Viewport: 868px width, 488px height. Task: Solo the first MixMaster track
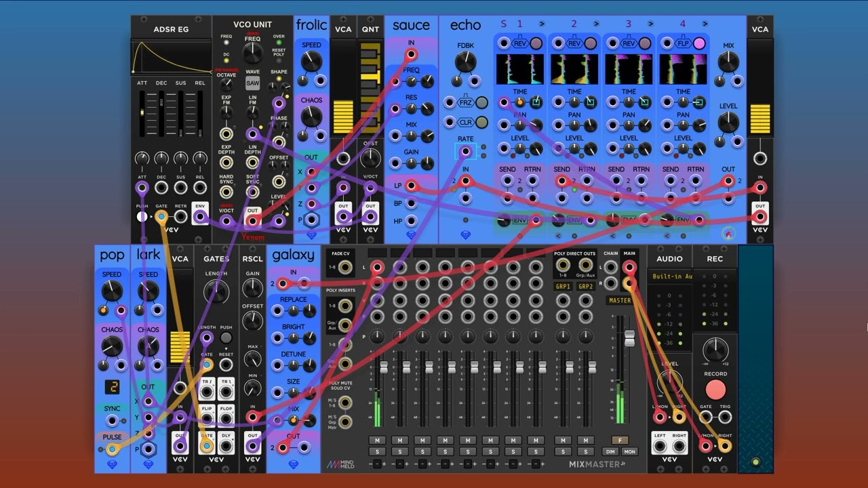377,452
